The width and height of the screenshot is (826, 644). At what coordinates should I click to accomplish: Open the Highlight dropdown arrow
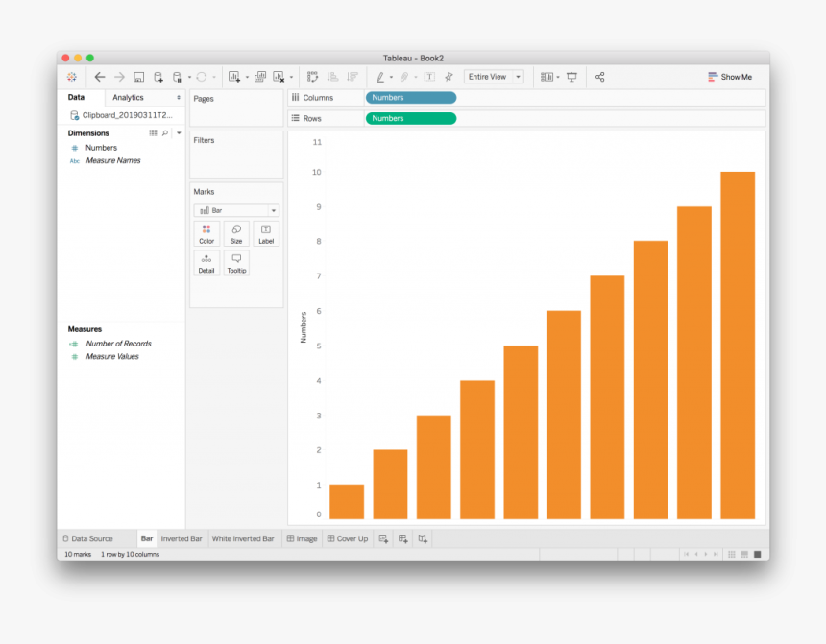click(x=391, y=78)
